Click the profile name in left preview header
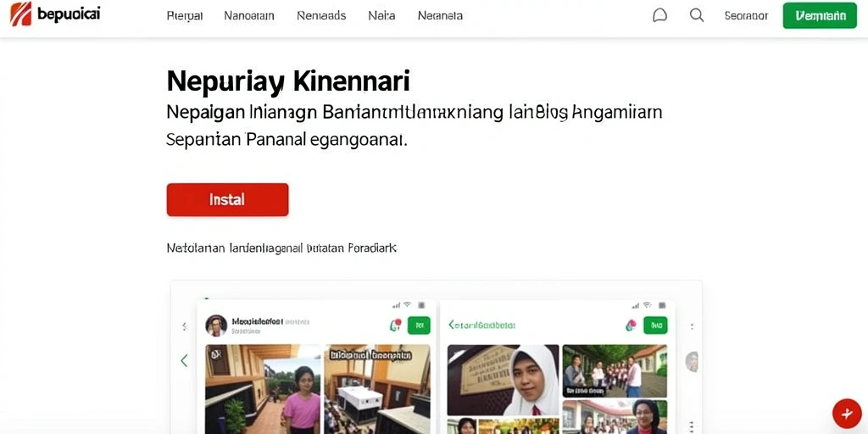Viewport: 868px width, 434px height. [x=258, y=321]
